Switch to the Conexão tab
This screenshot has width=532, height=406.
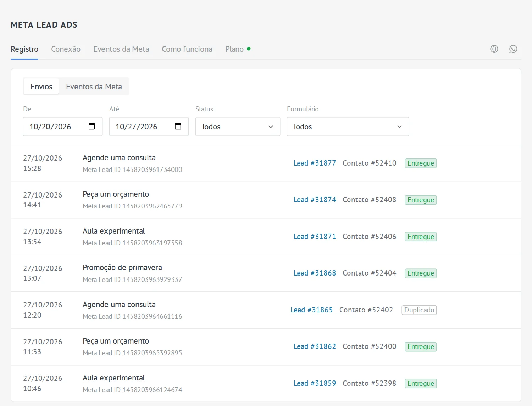pyautogui.click(x=66, y=49)
